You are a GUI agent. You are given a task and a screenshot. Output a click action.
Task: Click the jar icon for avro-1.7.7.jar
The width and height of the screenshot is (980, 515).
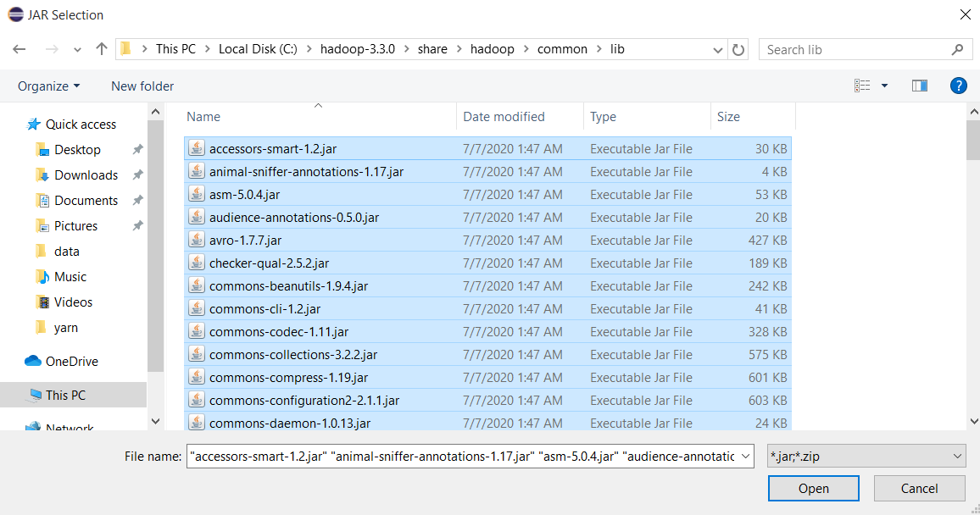tap(197, 240)
